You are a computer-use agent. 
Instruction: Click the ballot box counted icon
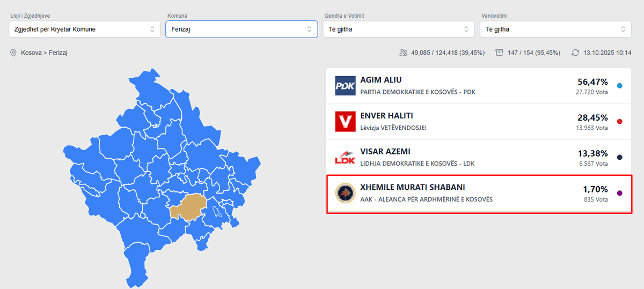(x=500, y=53)
